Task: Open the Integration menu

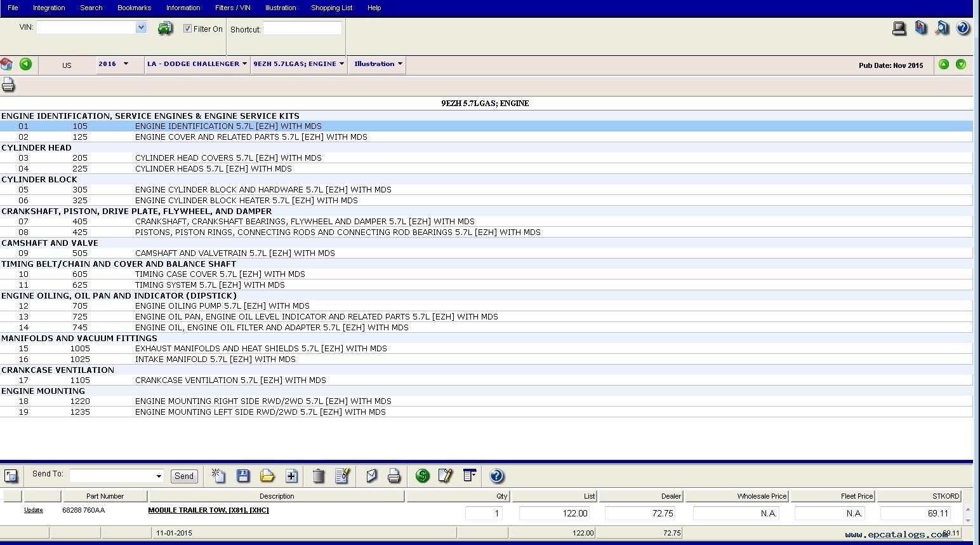Action: (x=49, y=8)
